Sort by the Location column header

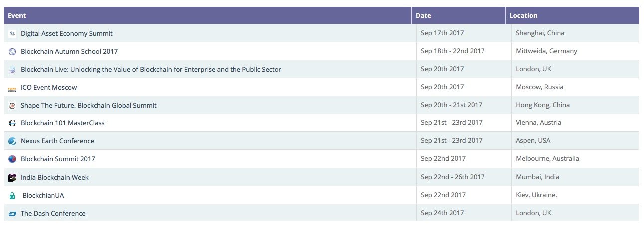click(x=523, y=15)
